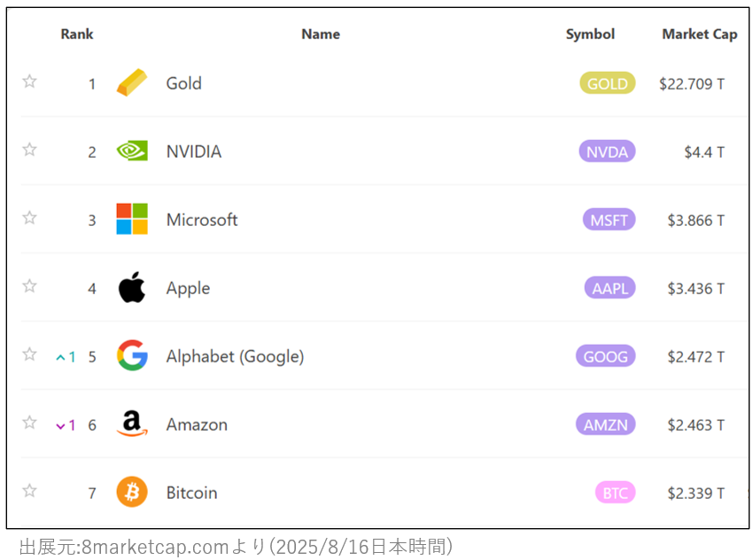Toggle the favorite star for Microsoft
This screenshot has width=753, height=560.
tap(30, 218)
